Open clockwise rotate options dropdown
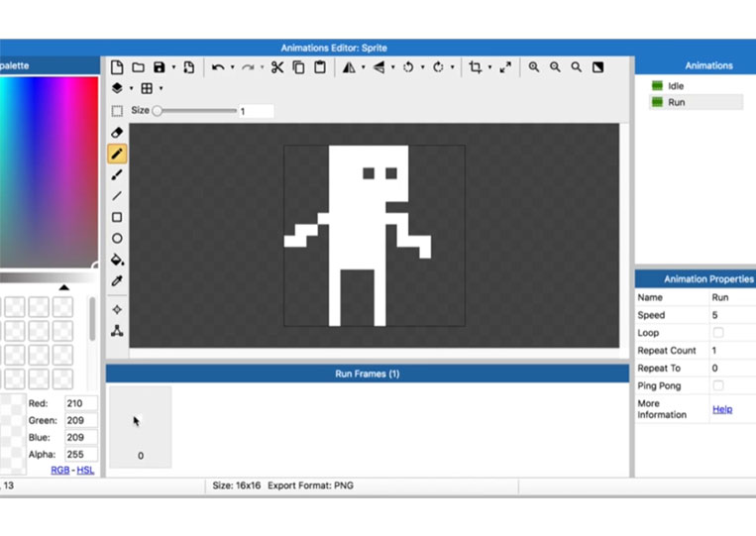Viewport: 756px width, 536px height. pyautogui.click(x=452, y=67)
